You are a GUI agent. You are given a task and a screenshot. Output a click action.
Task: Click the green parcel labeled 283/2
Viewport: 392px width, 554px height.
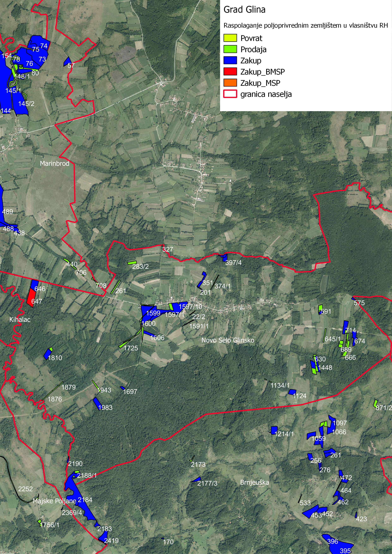[132, 263]
